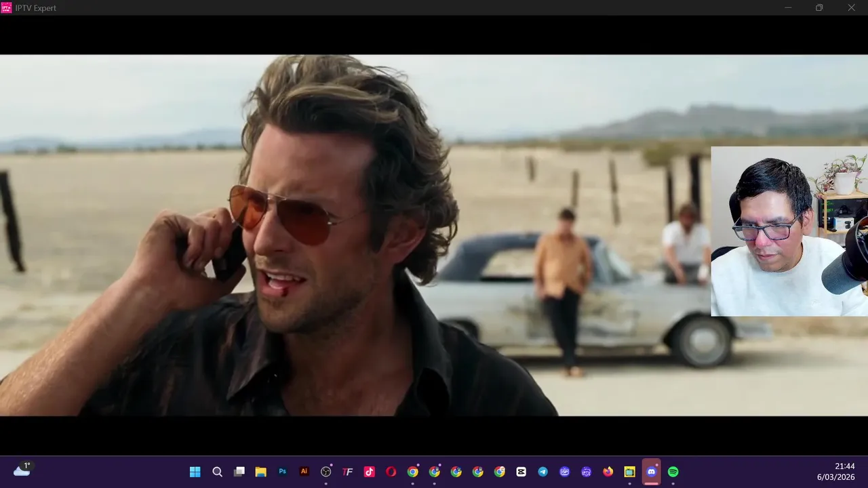Open Task View on the taskbar
This screenshot has height=488, width=868.
[239, 472]
